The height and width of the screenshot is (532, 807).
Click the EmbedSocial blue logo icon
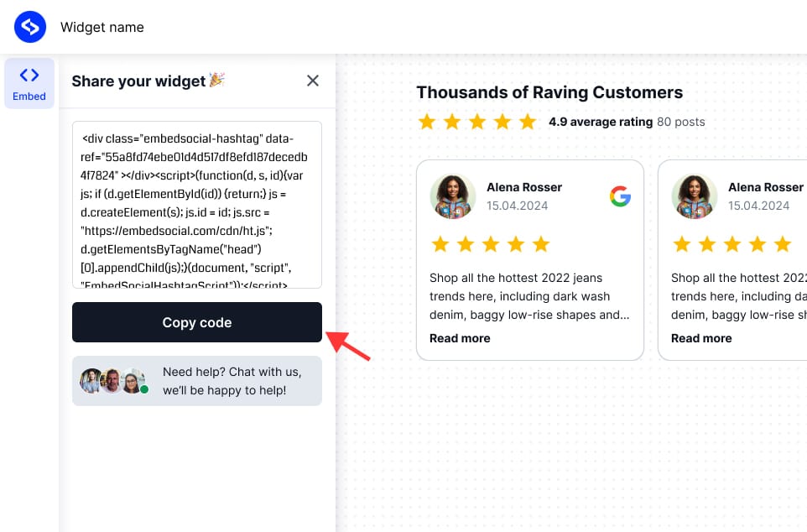(30, 27)
